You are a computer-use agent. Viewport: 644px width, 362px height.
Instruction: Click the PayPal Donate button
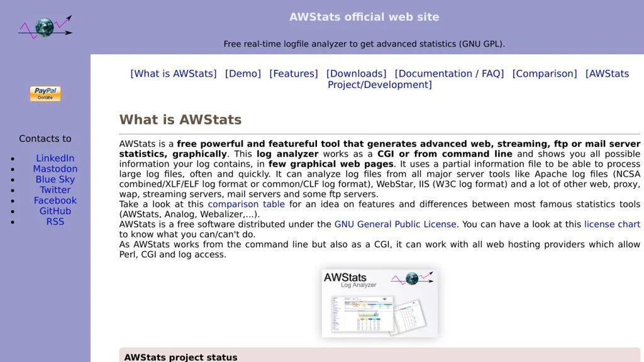point(45,94)
